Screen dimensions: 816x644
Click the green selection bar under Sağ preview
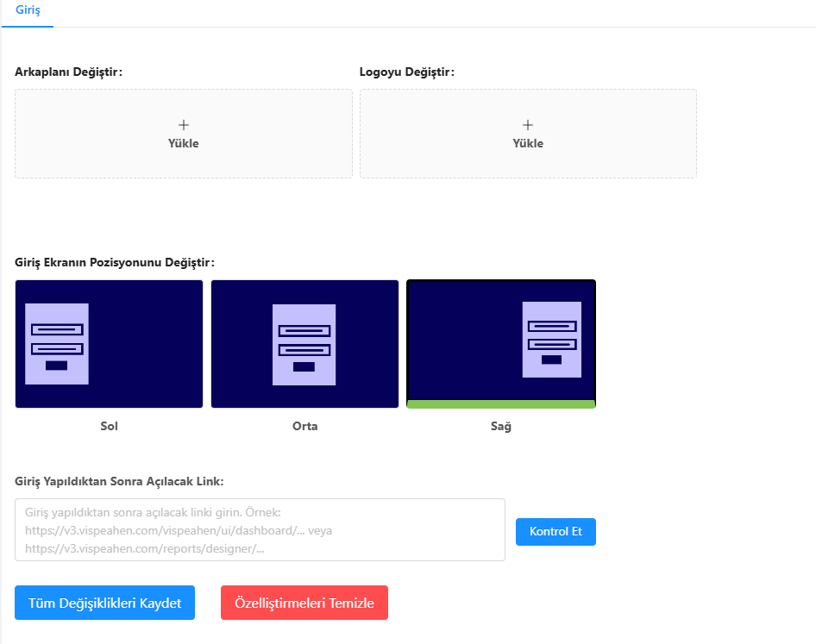click(x=500, y=403)
